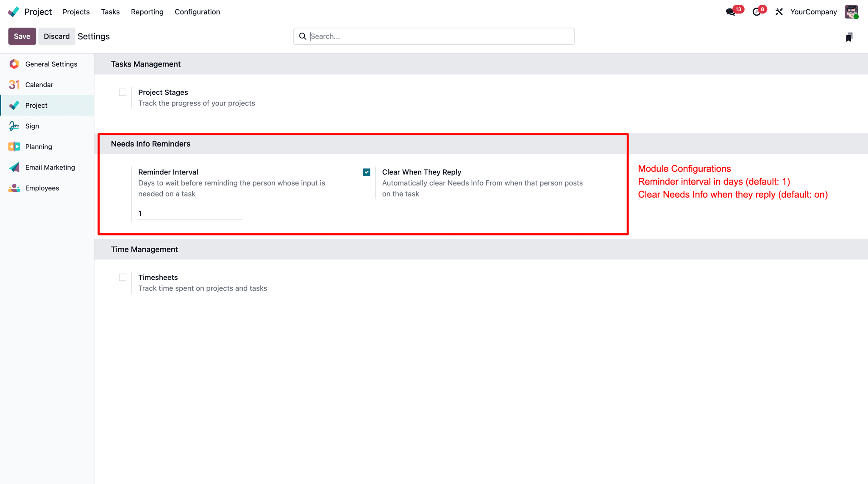The width and height of the screenshot is (868, 484).
Task: Click the Needs Info Reminders heading
Action: coord(151,144)
